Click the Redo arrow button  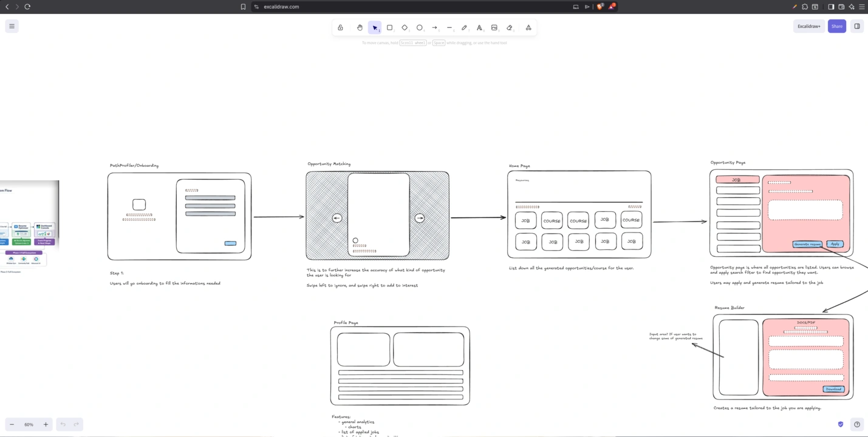point(76,424)
